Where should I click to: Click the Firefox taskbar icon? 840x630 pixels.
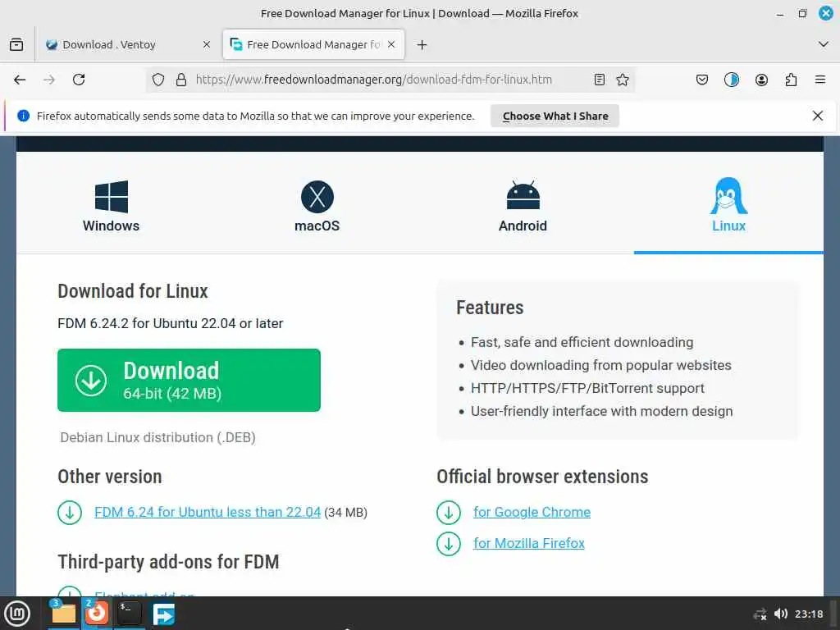97,614
